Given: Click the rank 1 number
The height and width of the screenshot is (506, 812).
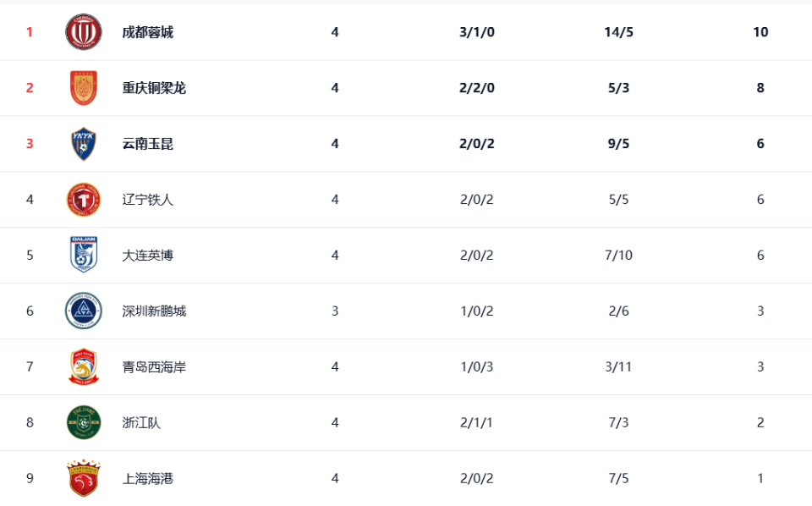Looking at the screenshot, I should click(x=30, y=32).
